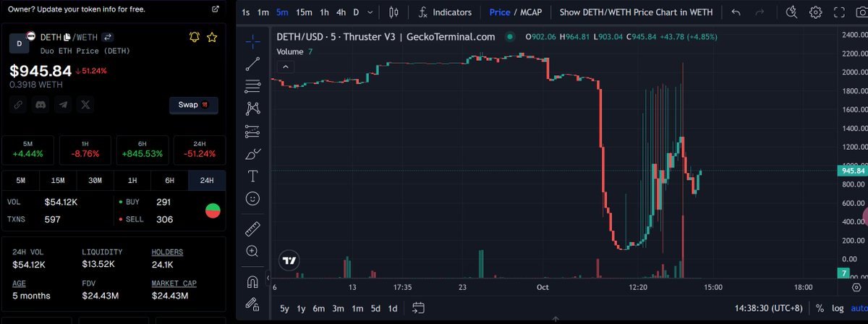868x324 pixels.
Task: Switch chart to MCAP mode
Action: coord(532,12)
